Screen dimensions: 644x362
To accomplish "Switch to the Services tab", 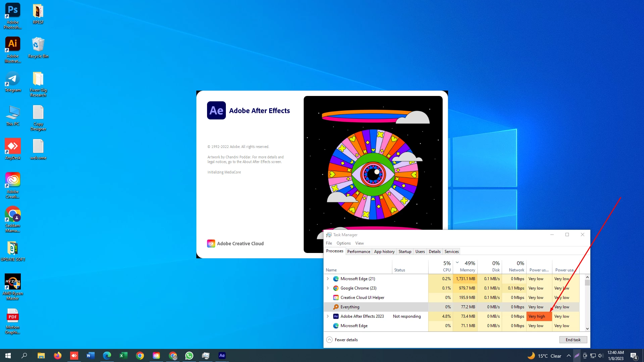I will pyautogui.click(x=451, y=252).
